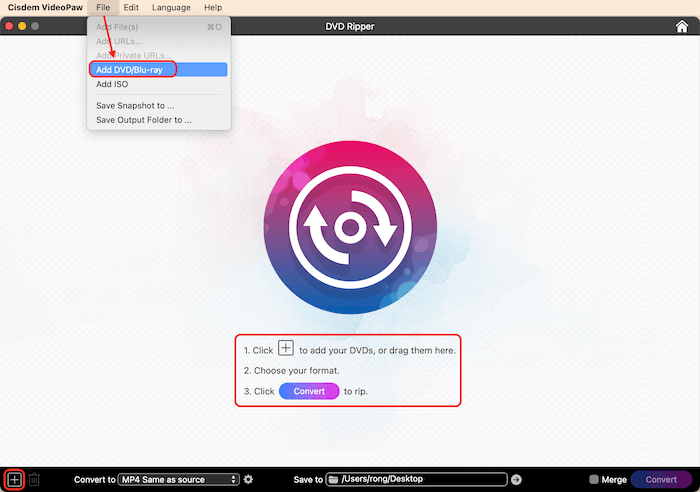Viewport: 700px width, 492px height.
Task: Click the trash delete icon
Action: coord(34,480)
